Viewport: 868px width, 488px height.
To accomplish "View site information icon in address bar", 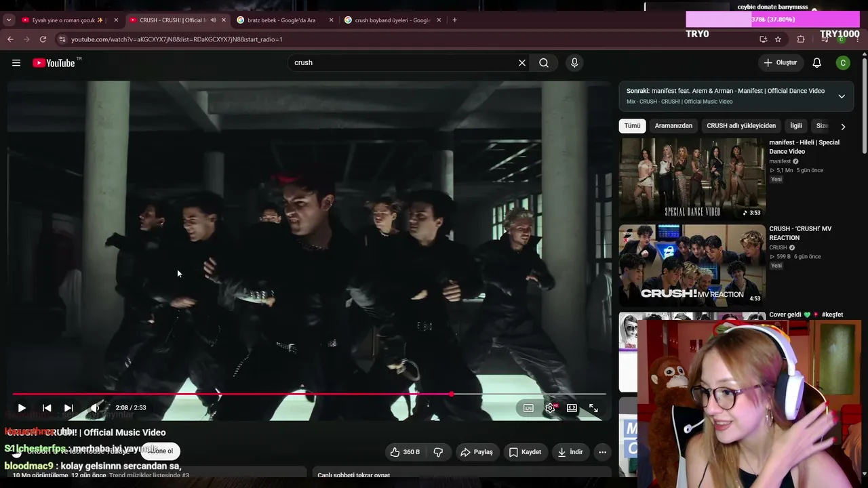I will [x=63, y=39].
